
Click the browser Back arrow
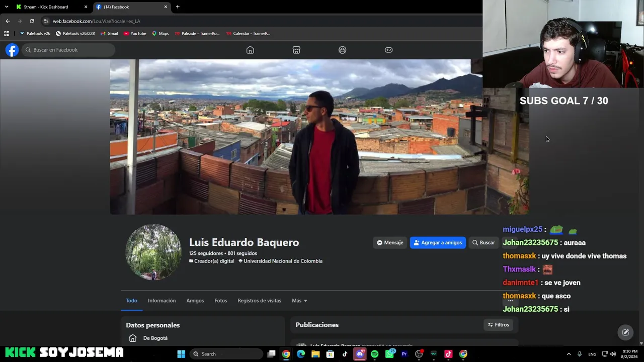tap(8, 21)
